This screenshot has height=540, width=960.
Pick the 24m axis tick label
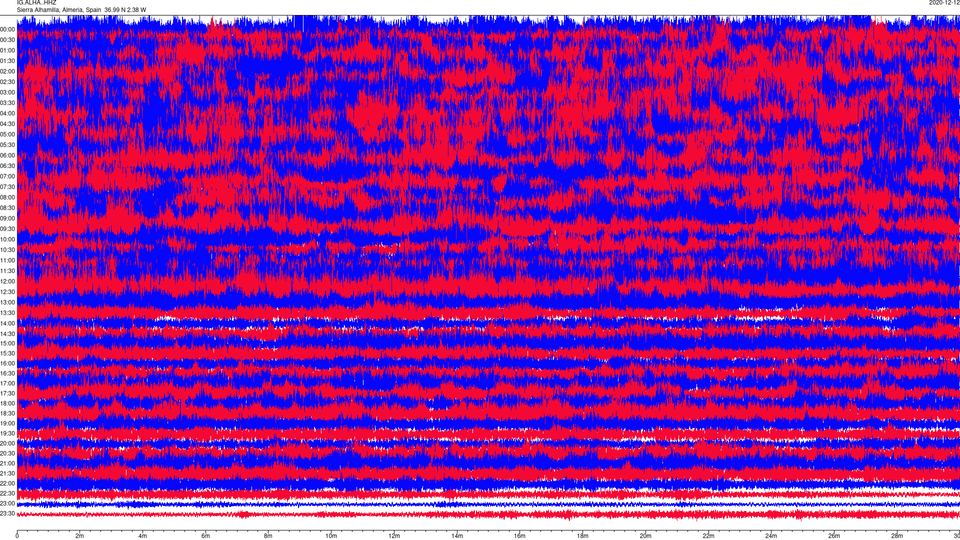[771, 536]
